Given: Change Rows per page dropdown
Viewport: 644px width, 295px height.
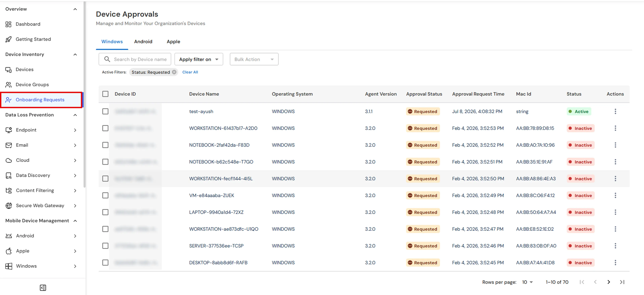Looking at the screenshot, I should point(527,282).
